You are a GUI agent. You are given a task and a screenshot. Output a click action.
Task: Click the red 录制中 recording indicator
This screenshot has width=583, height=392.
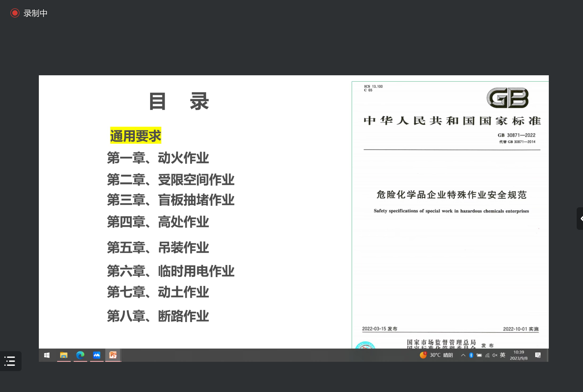tap(29, 13)
